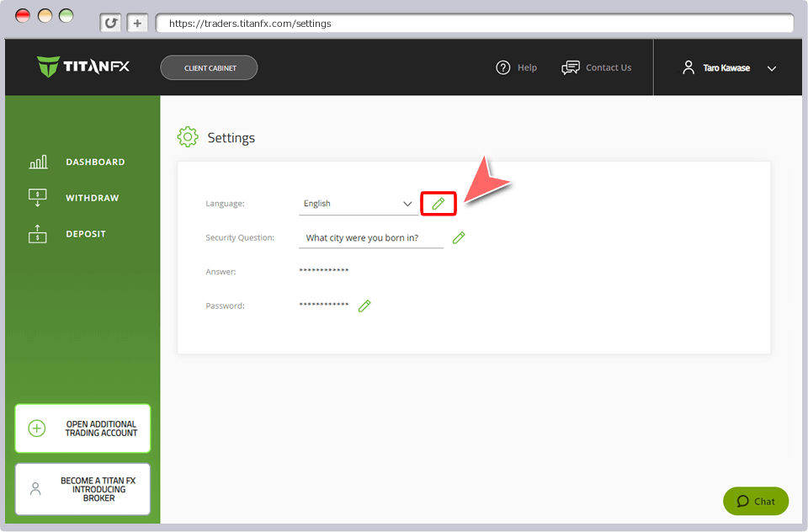
Task: Click the Security Question text field
Action: click(370, 238)
